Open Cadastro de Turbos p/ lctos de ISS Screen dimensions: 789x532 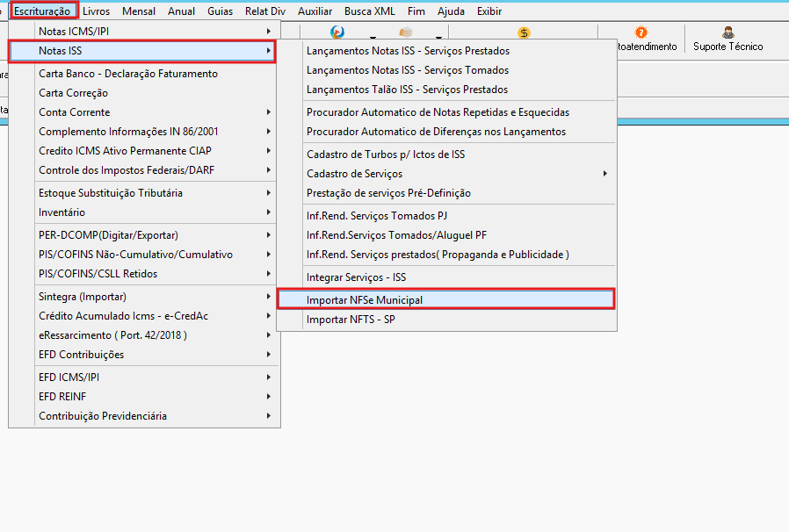(447, 155)
